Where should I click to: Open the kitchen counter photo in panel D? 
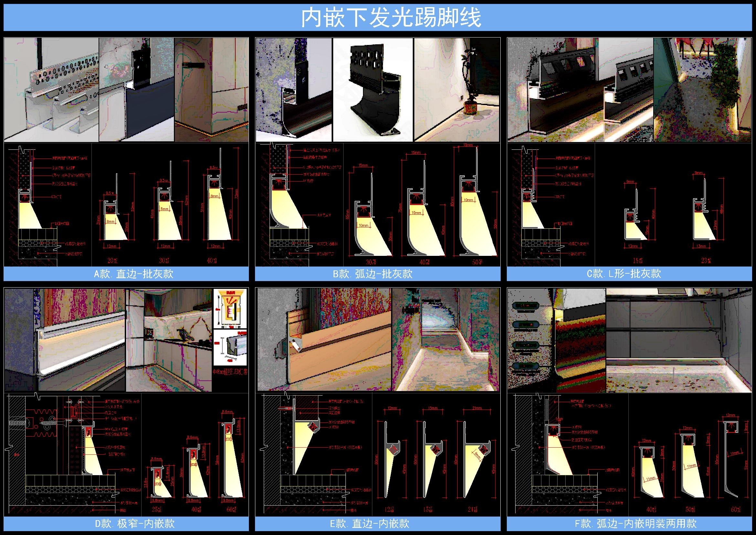click(x=169, y=340)
